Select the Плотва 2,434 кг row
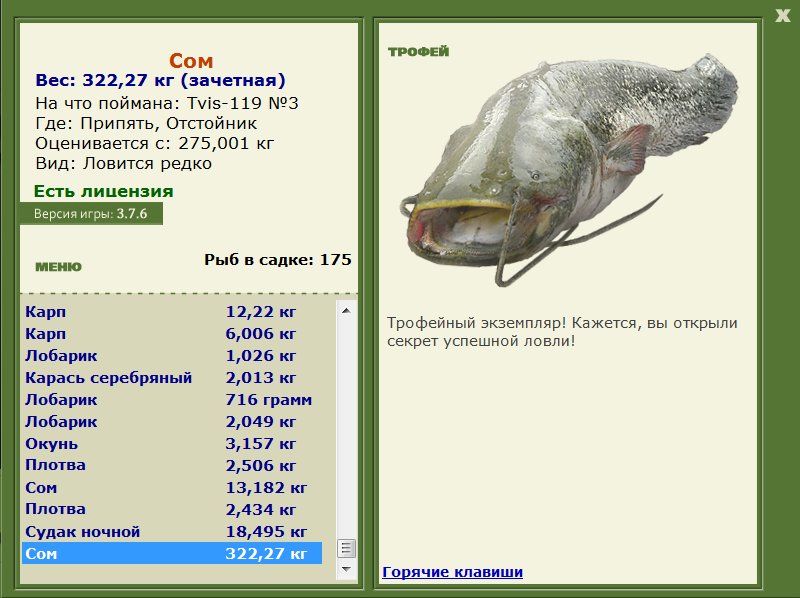Screen dimensions: 800x598 (172, 509)
